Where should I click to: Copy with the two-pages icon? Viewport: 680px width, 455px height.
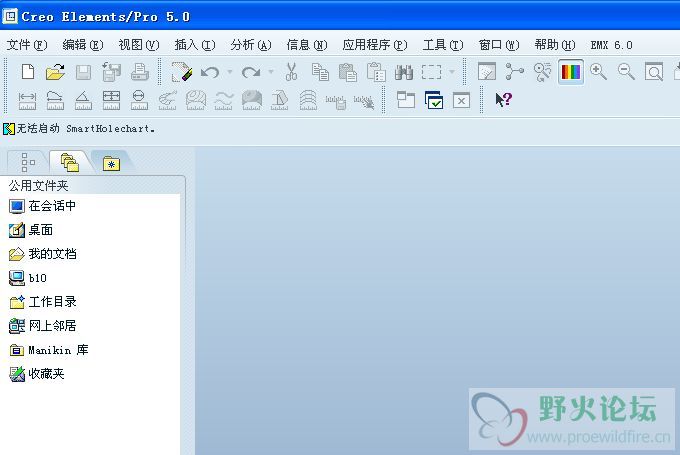click(320, 72)
